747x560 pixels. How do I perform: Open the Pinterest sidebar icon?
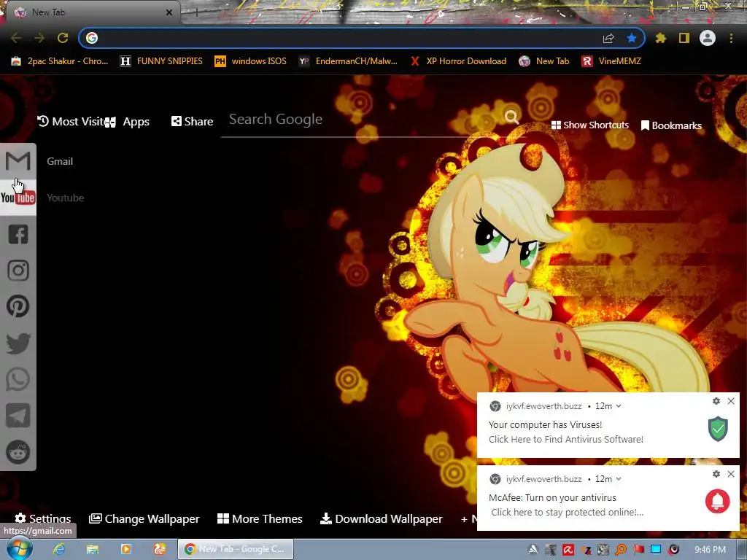[x=18, y=306]
